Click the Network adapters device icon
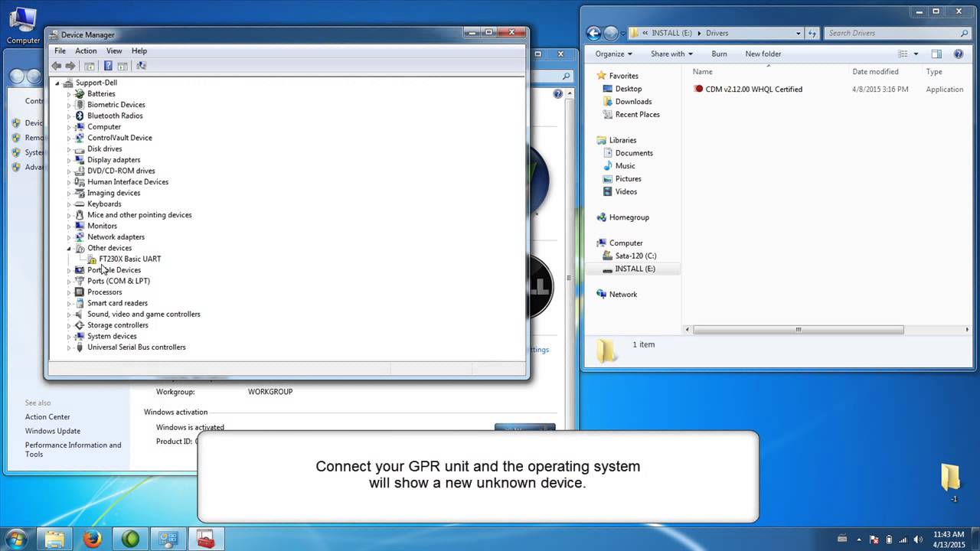The width and height of the screenshot is (980, 551). tap(80, 236)
